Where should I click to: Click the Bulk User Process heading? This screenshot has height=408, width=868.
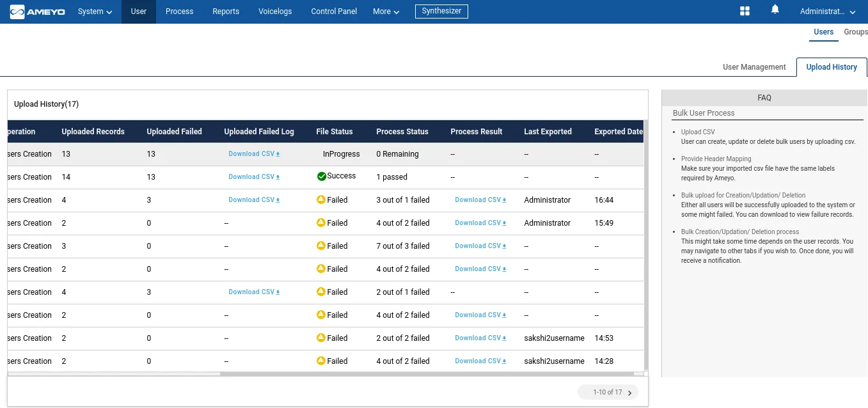click(x=704, y=113)
